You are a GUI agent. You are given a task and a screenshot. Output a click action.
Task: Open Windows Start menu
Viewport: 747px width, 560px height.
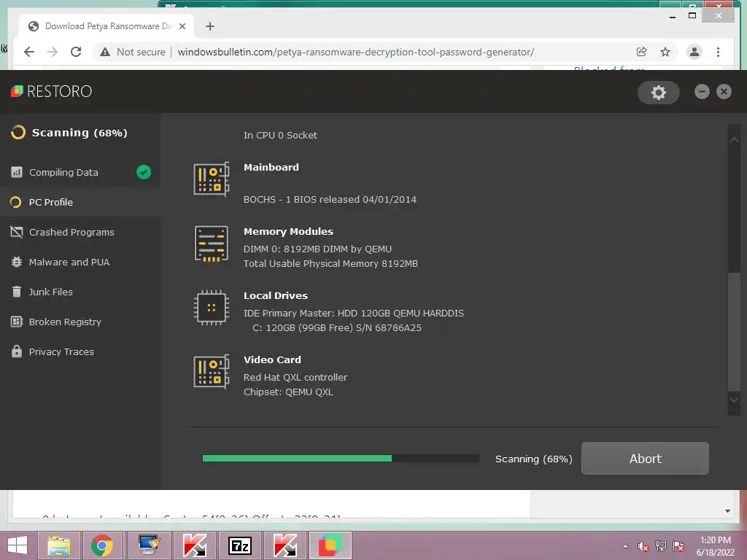pos(18,545)
